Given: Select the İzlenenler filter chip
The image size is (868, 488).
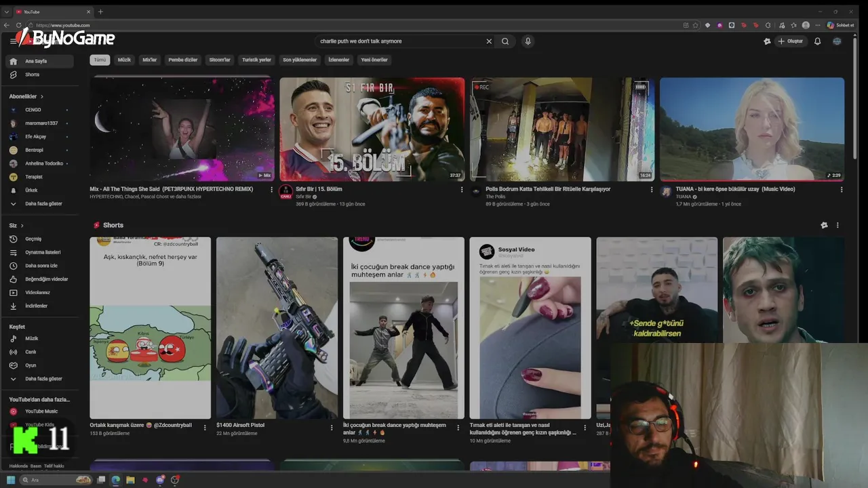Looking at the screenshot, I should (339, 60).
